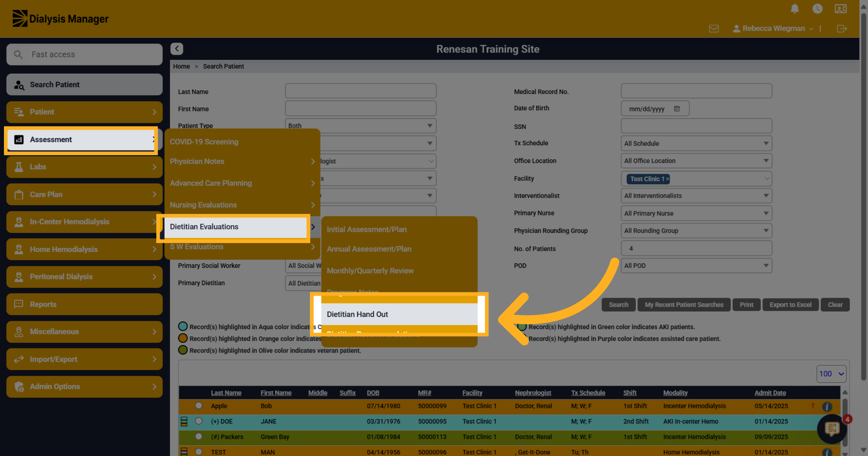This screenshot has height=456, width=868.
Task: Click the Medical Record No. field
Action: click(x=696, y=91)
